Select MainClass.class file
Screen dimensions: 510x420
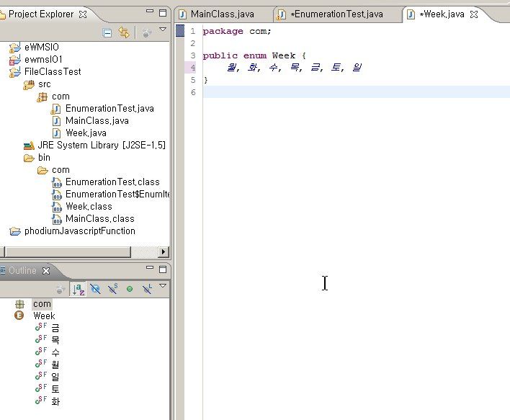[100, 219]
